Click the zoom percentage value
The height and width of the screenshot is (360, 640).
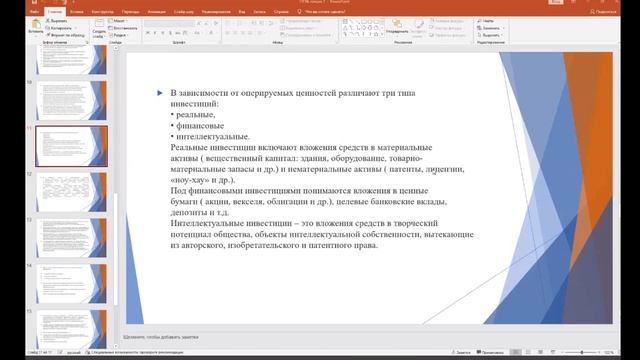tap(609, 352)
